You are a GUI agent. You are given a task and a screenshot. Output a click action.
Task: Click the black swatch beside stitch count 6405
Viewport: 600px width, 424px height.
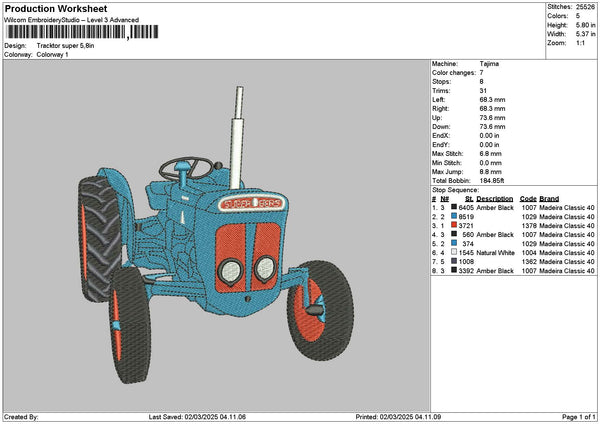[454, 207]
